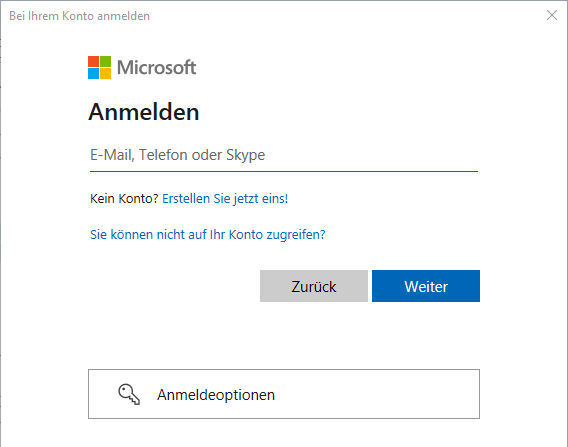This screenshot has height=447, width=568.
Task: Open the 'Erstellen Sie jetzt eins!' link
Action: pyautogui.click(x=225, y=199)
